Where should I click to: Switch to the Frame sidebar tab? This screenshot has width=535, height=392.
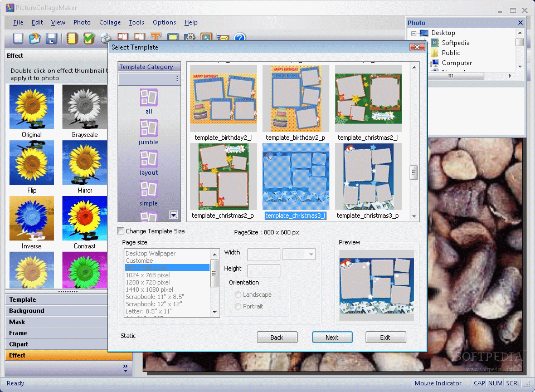click(x=57, y=333)
